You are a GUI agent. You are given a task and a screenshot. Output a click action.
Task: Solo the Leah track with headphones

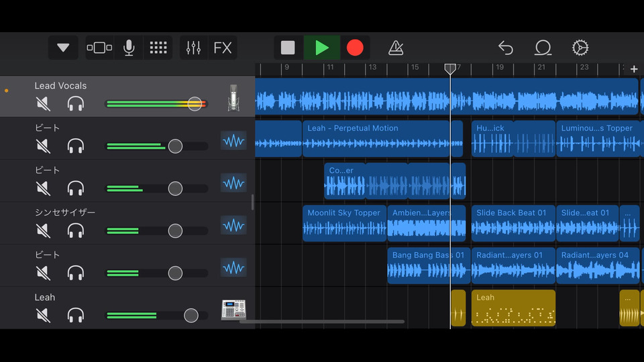coord(76,315)
